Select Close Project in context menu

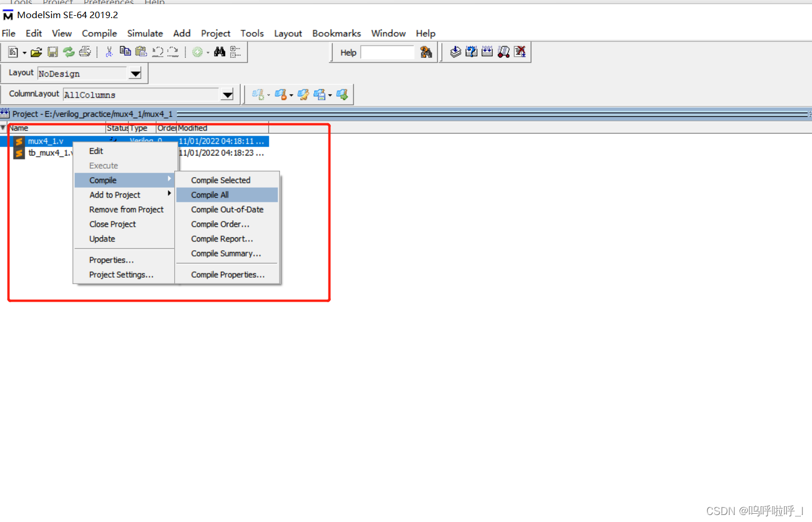[124, 224]
